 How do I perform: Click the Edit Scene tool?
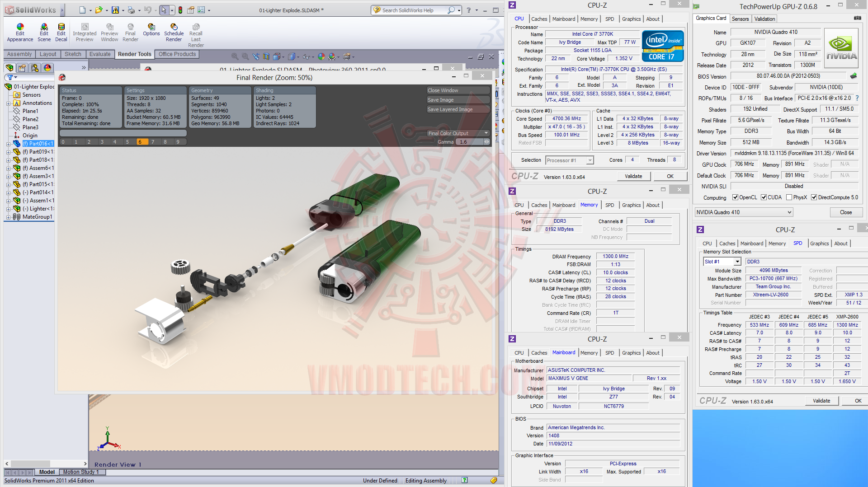44,33
